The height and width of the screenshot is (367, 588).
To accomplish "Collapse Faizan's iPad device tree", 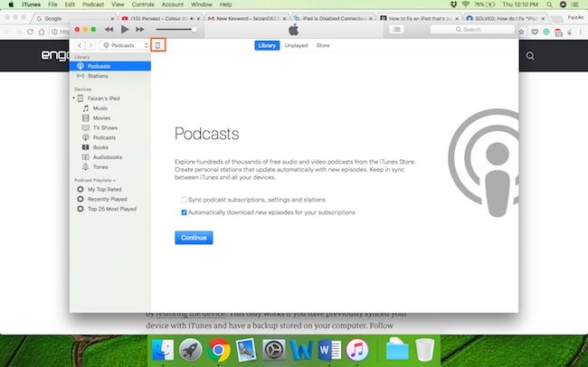I will [x=73, y=99].
